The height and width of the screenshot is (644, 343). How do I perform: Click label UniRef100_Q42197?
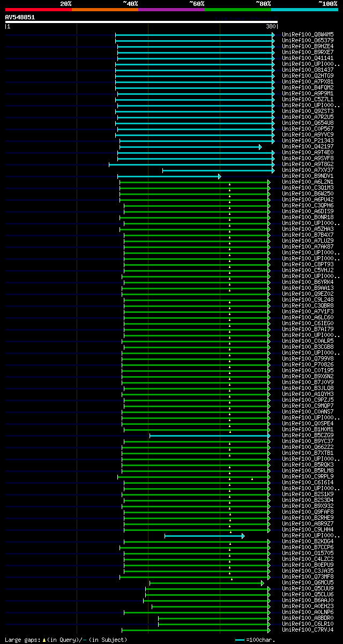[x=308, y=146]
